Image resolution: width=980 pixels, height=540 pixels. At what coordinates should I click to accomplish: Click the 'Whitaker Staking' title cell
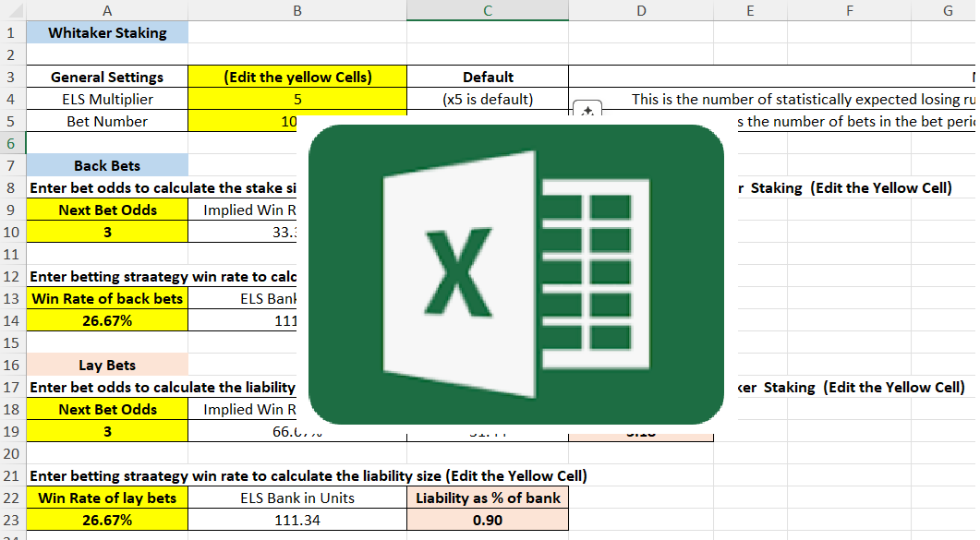click(107, 32)
